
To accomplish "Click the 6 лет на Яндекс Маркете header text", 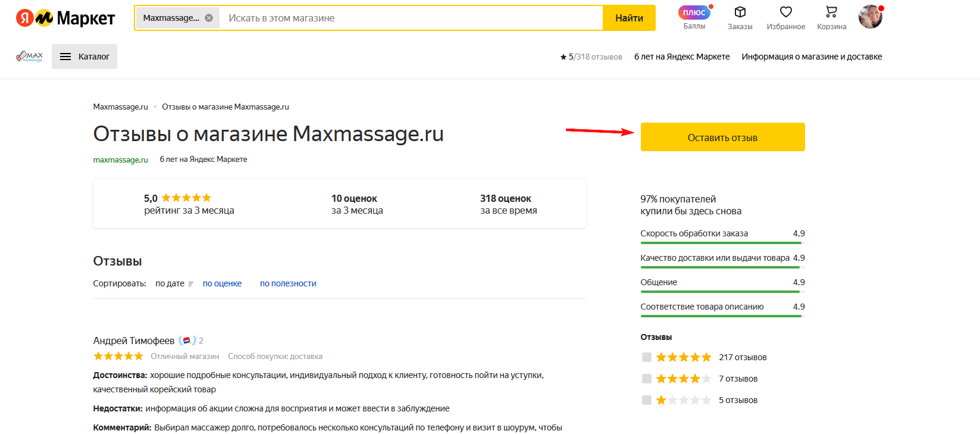I will pos(682,57).
